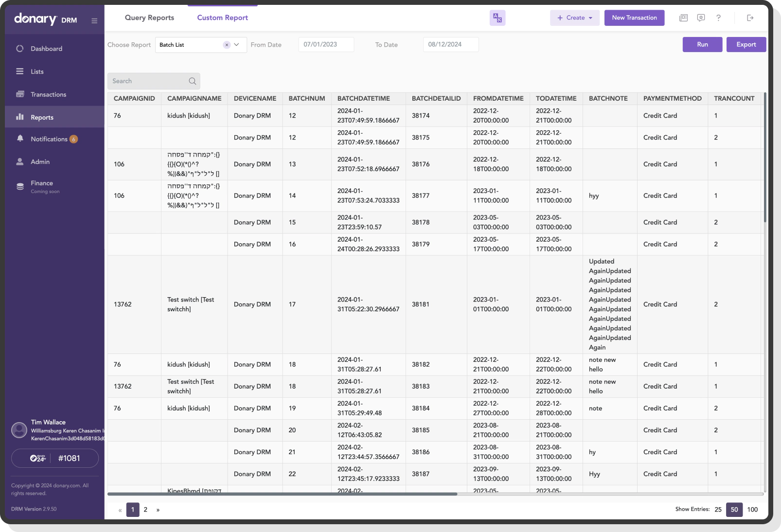Expand the Create button dropdown
The image size is (781, 532).
click(591, 18)
